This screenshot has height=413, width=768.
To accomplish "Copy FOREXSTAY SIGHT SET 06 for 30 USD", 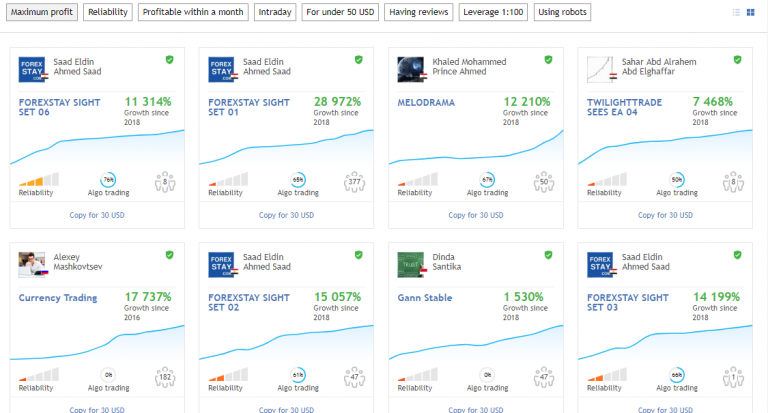I will pyautogui.click(x=97, y=215).
